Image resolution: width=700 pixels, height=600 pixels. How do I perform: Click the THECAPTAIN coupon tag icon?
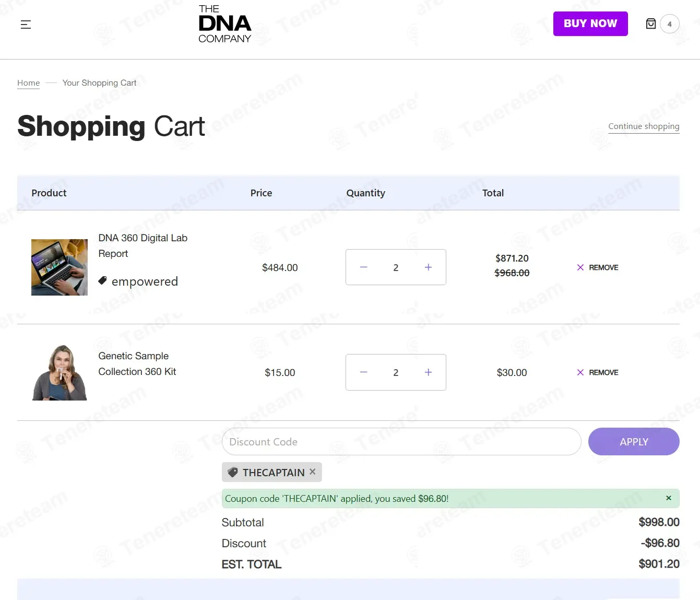(x=233, y=472)
